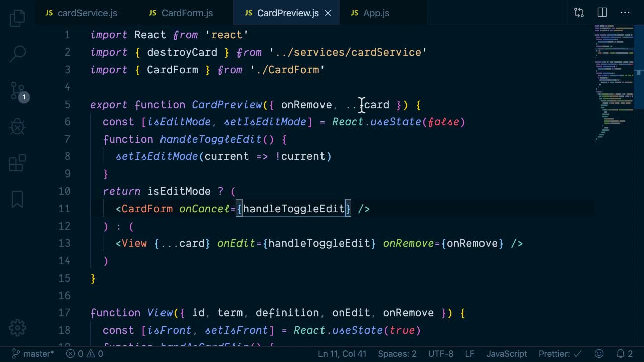The image size is (644, 362).
Task: Split the editor to the right
Action: pyautogui.click(x=602, y=13)
